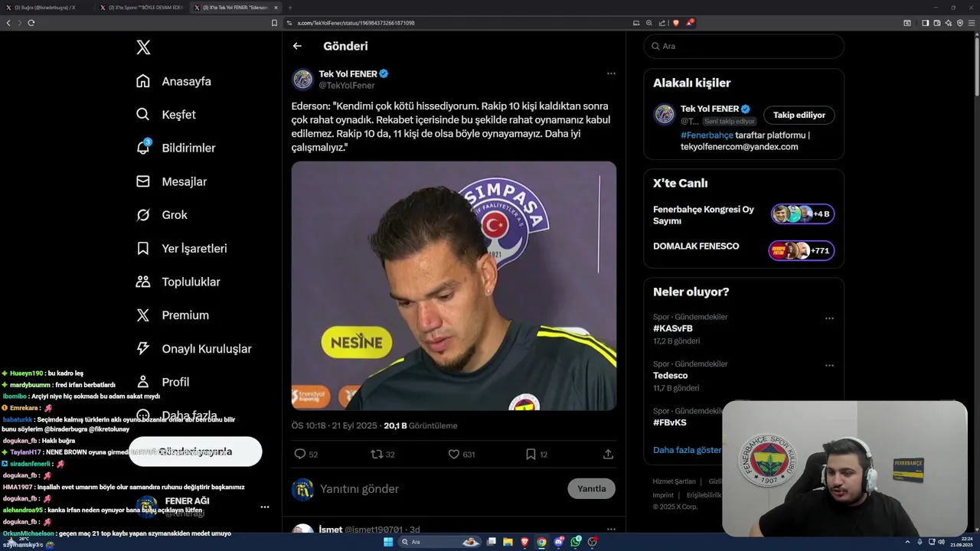Open Yer İşaretleri bookmarks
This screenshot has height=551, width=980.
(x=181, y=249)
